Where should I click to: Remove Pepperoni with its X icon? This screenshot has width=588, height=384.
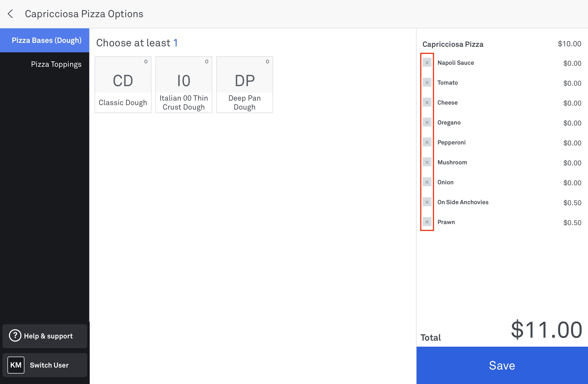point(427,142)
